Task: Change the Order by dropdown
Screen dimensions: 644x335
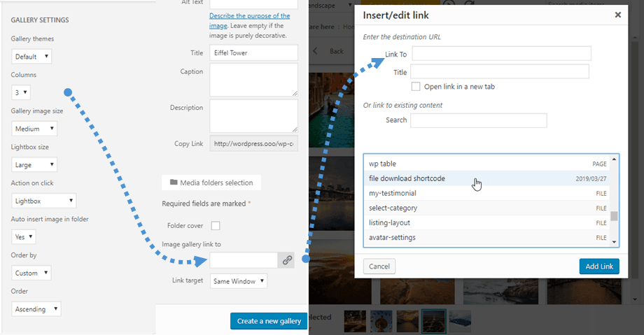Action: pos(31,273)
